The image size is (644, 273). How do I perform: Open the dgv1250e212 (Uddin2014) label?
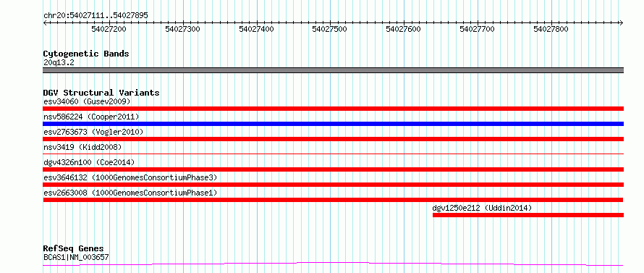(x=482, y=208)
